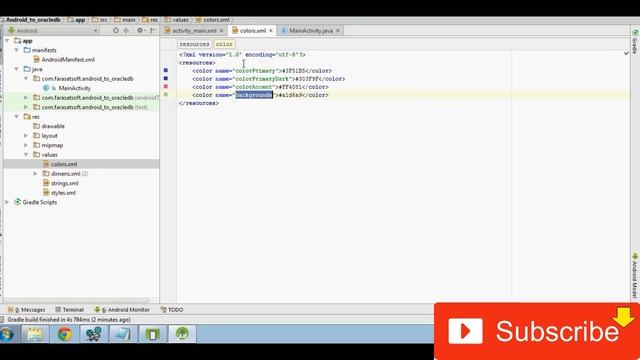
Task: Click values in the navigation breadcrumb
Action: (x=177, y=20)
